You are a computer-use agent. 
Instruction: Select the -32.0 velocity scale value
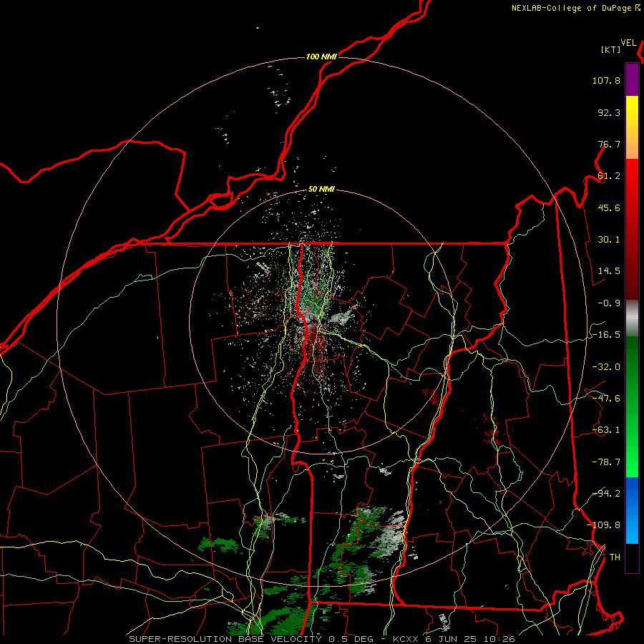point(606,367)
